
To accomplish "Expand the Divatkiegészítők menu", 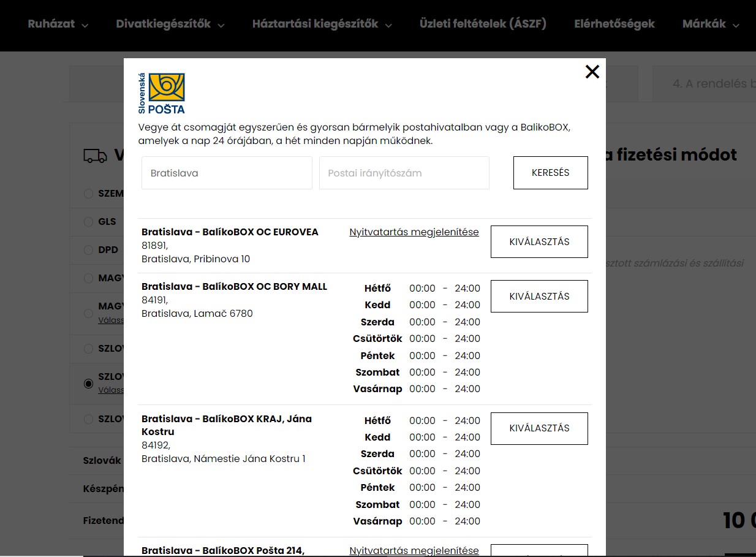I will (170, 24).
